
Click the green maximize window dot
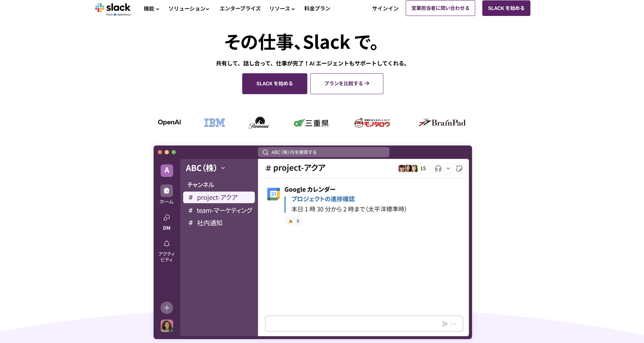tap(174, 152)
